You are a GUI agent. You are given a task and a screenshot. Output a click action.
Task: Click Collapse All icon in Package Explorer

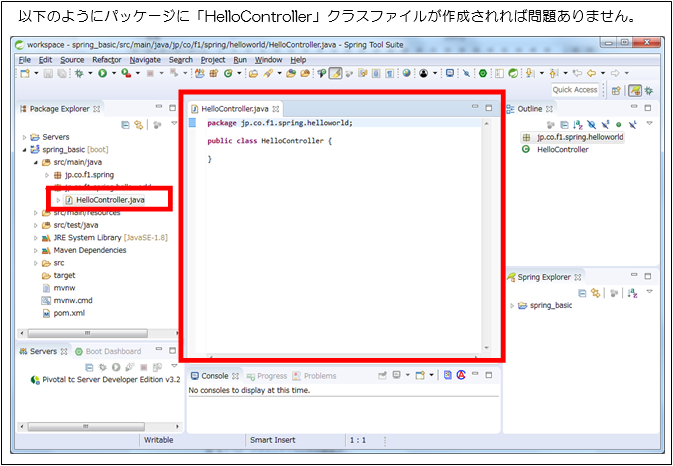(125, 124)
